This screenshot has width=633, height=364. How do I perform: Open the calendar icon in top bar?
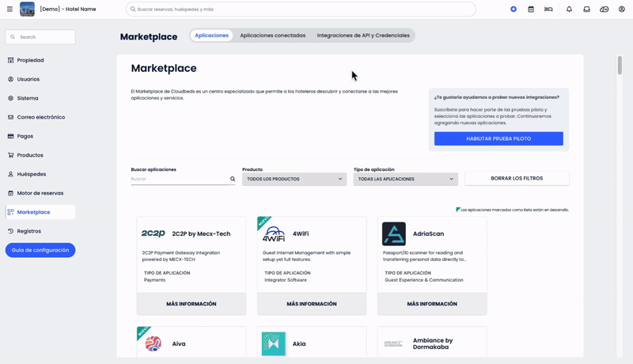tap(531, 9)
